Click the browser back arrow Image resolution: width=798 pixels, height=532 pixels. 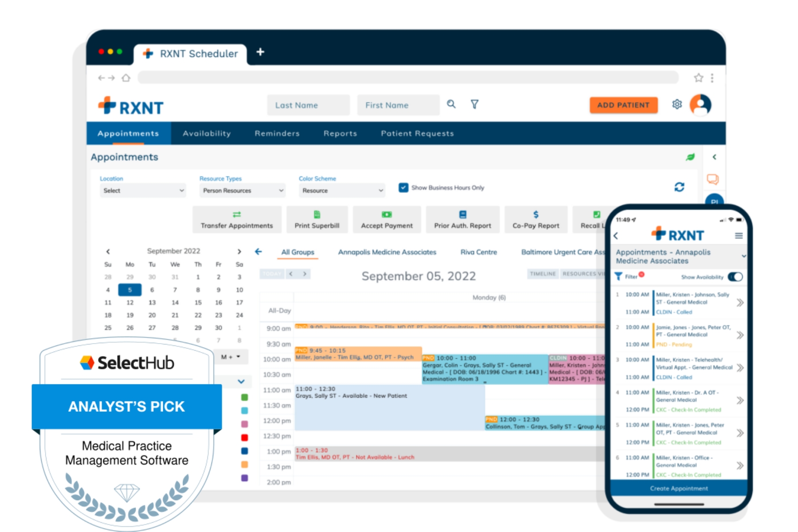102,78
